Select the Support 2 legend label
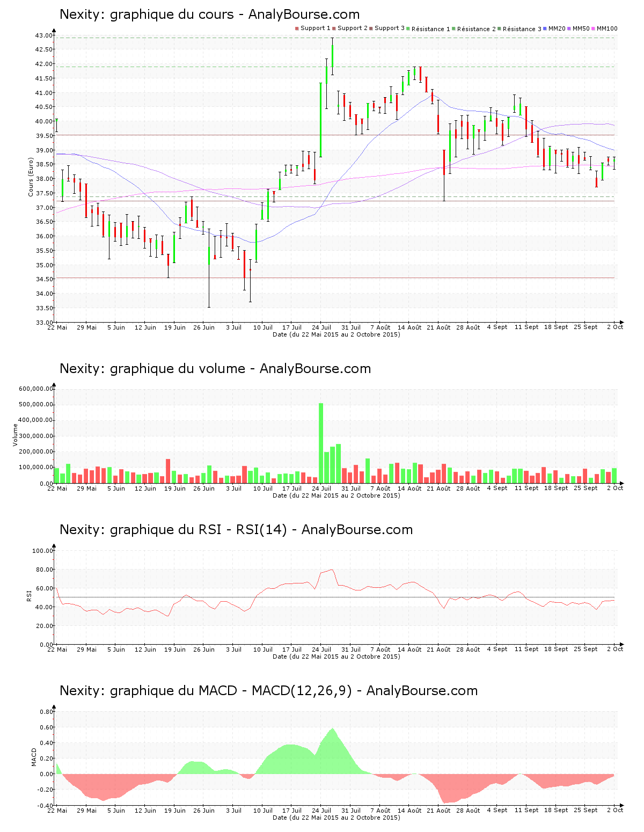This screenshot has height=832, width=644. [x=353, y=28]
